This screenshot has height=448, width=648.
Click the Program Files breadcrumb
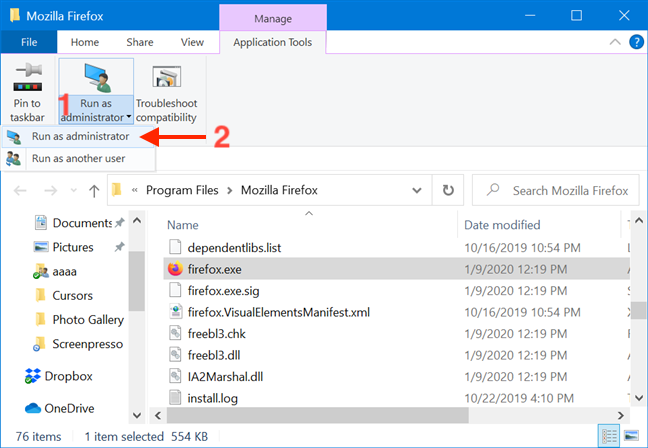[x=182, y=190]
